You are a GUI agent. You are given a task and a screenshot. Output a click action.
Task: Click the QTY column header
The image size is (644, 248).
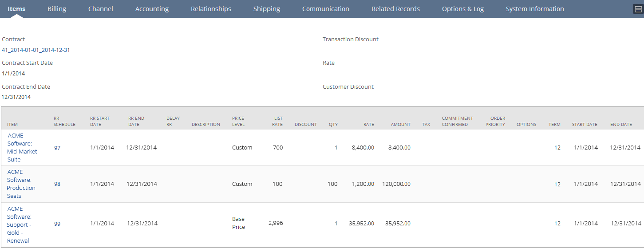coord(333,125)
